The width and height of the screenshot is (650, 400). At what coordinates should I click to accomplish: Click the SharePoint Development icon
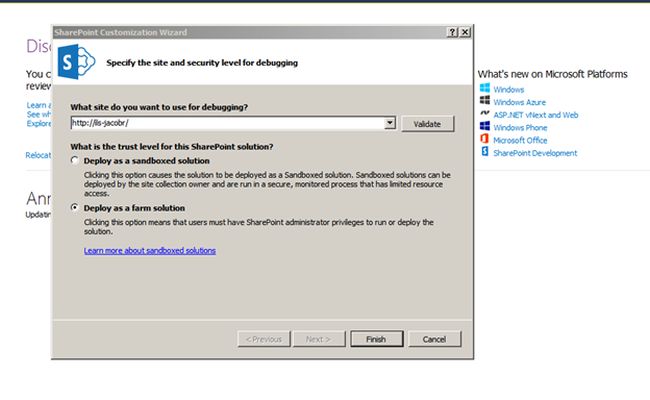[485, 152]
